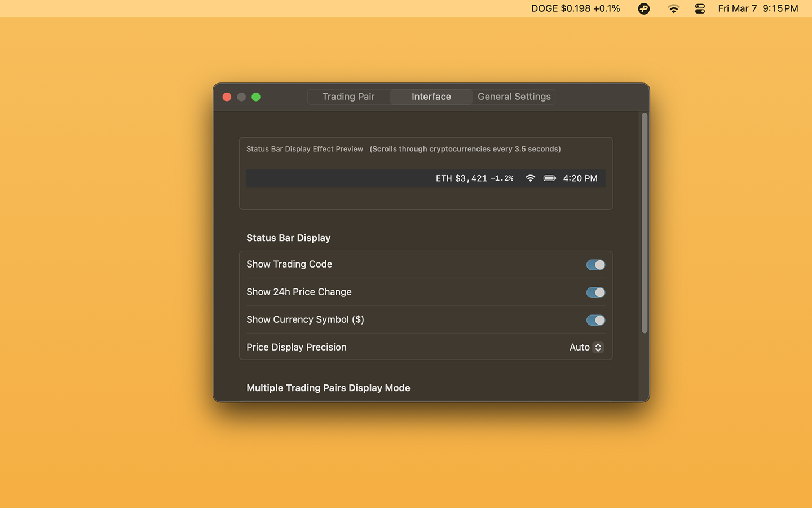812x508 pixels.
Task: Click the DOGE price ticker in menu bar
Action: coord(575,8)
